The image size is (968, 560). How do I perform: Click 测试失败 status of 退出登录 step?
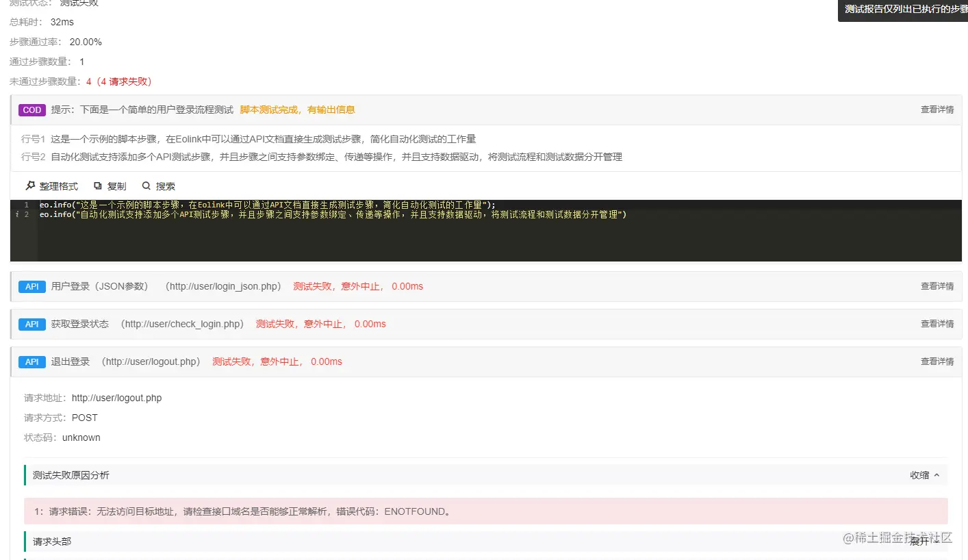pyautogui.click(x=277, y=361)
